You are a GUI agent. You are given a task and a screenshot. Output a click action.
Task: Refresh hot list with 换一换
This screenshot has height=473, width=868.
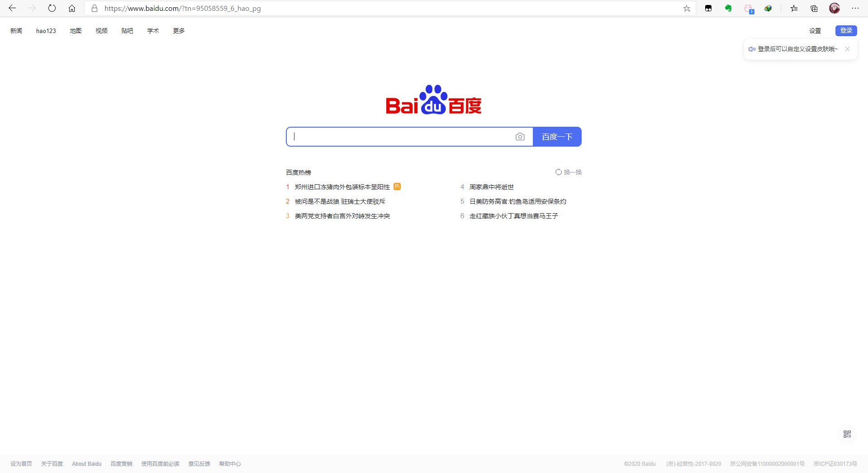(x=569, y=172)
